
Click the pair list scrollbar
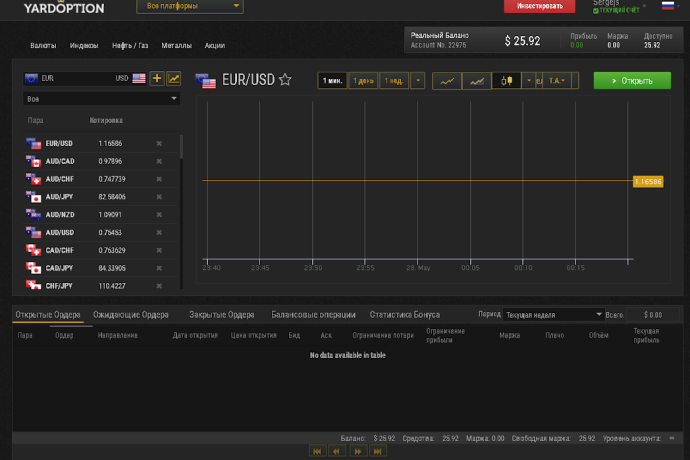181,147
